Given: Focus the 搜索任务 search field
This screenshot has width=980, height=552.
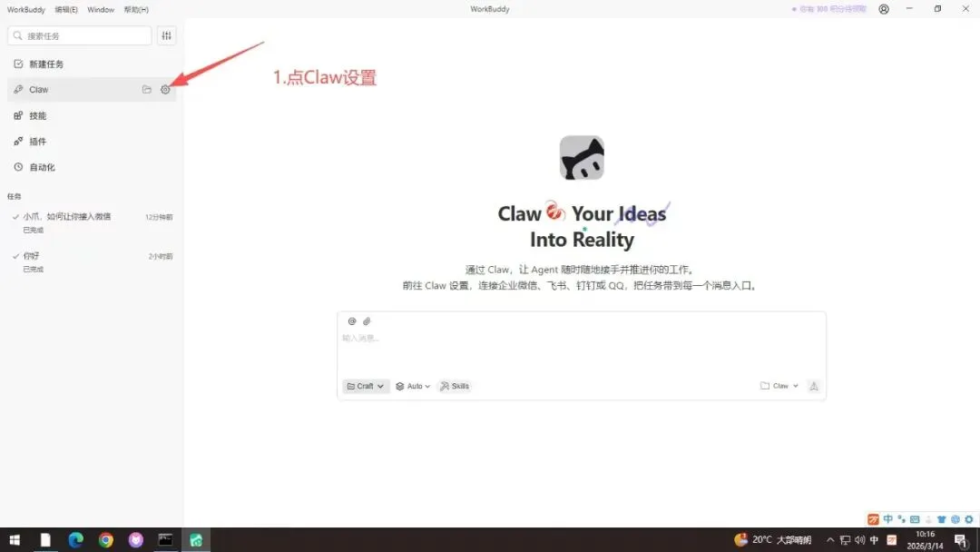Looking at the screenshot, I should [80, 35].
